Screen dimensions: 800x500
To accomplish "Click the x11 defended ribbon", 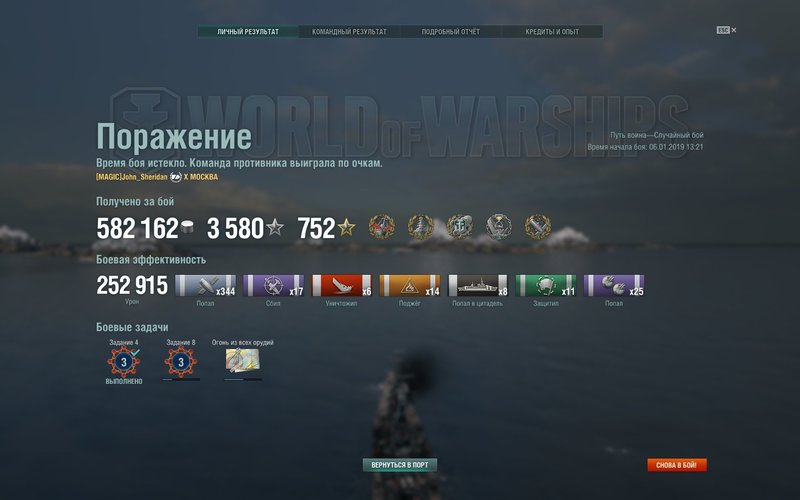I will click(546, 285).
